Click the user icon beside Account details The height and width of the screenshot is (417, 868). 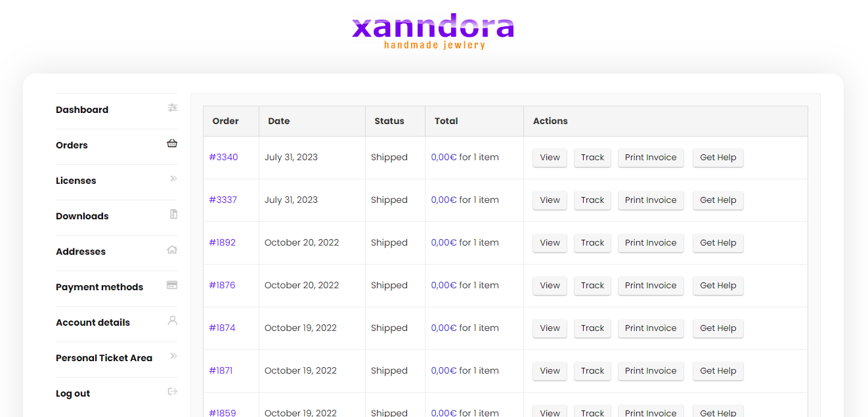coord(173,320)
